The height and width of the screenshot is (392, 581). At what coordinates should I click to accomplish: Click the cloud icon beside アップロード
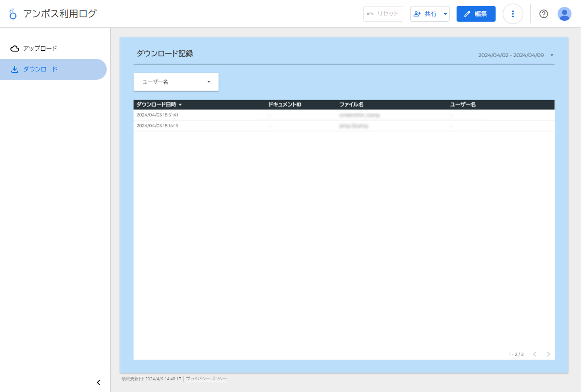click(x=15, y=49)
